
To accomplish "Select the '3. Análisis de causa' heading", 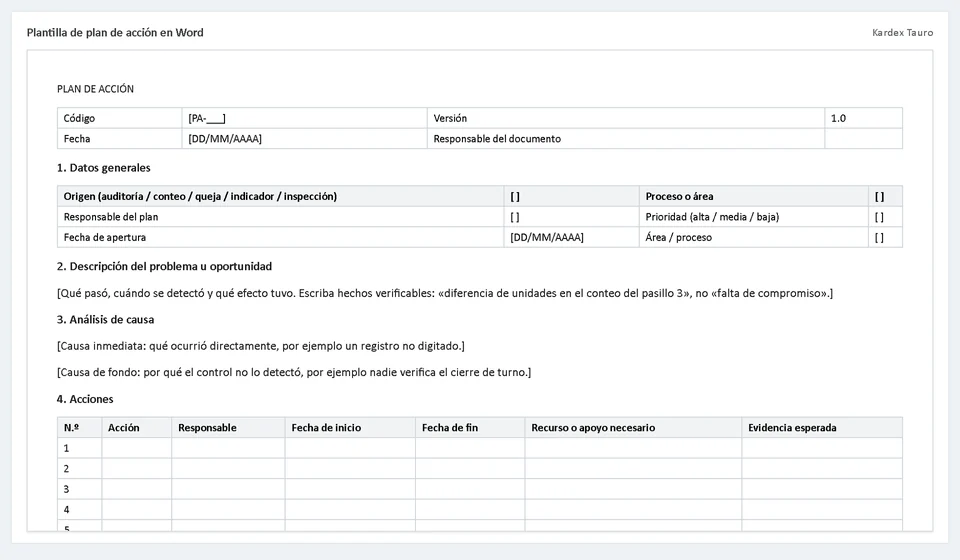I will (105, 319).
